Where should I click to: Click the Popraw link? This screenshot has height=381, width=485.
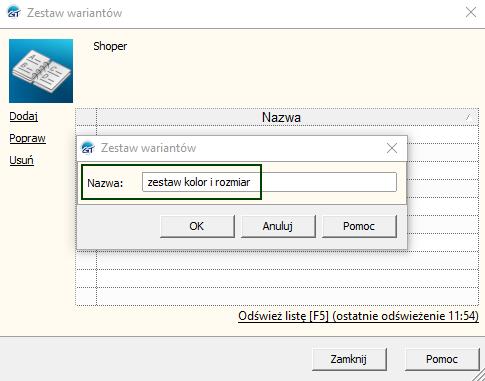pyautogui.click(x=27, y=138)
